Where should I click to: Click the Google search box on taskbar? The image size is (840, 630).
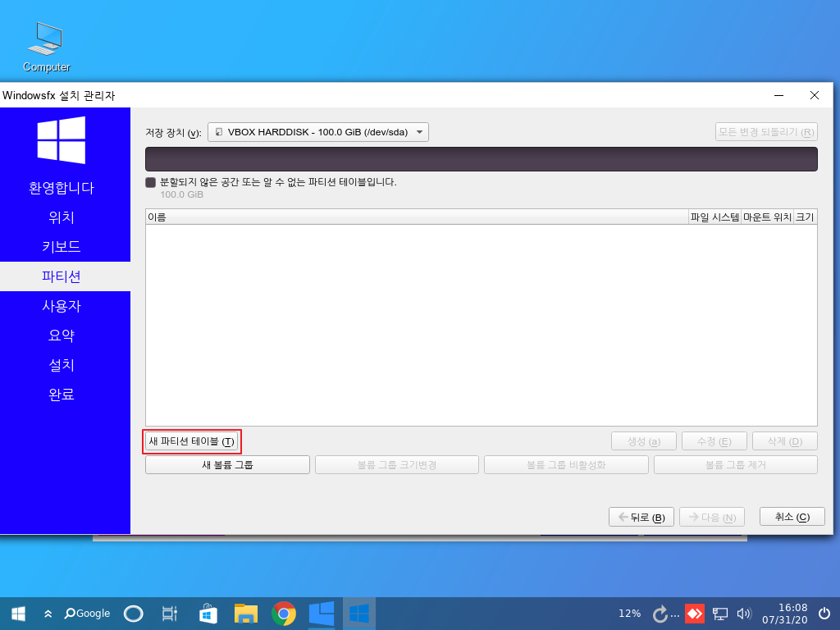pos(87,614)
